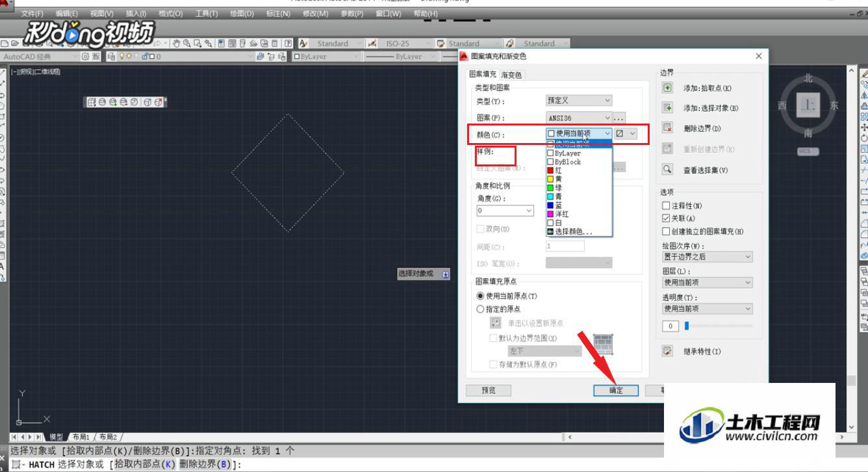The width and height of the screenshot is (868, 472).
Task: Open the Type (类型) dropdown showing 预定义
Action: click(x=579, y=101)
